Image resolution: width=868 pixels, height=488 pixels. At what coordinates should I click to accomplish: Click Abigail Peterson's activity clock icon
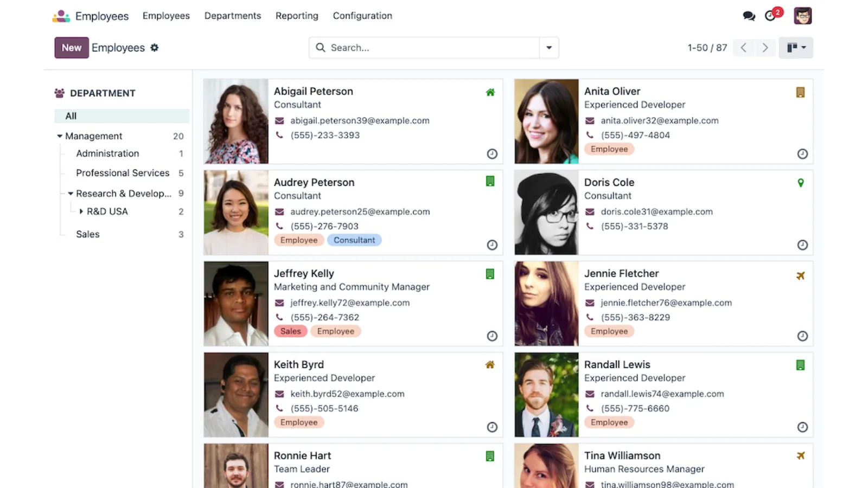(492, 154)
